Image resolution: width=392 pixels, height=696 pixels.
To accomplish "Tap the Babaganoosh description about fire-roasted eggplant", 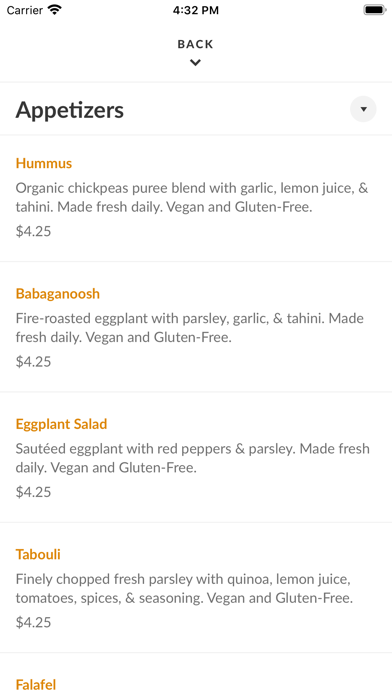I will click(190, 328).
